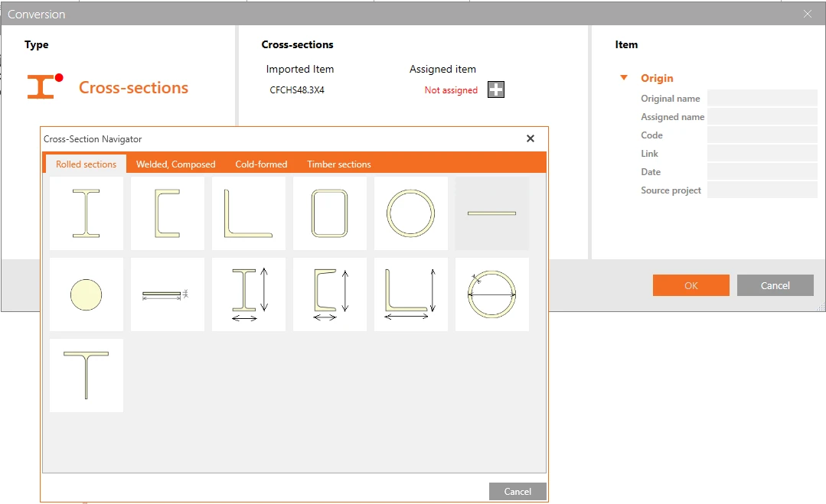Choose parametric circular tube with diameter
This screenshot has height=504, width=826.
tap(492, 294)
